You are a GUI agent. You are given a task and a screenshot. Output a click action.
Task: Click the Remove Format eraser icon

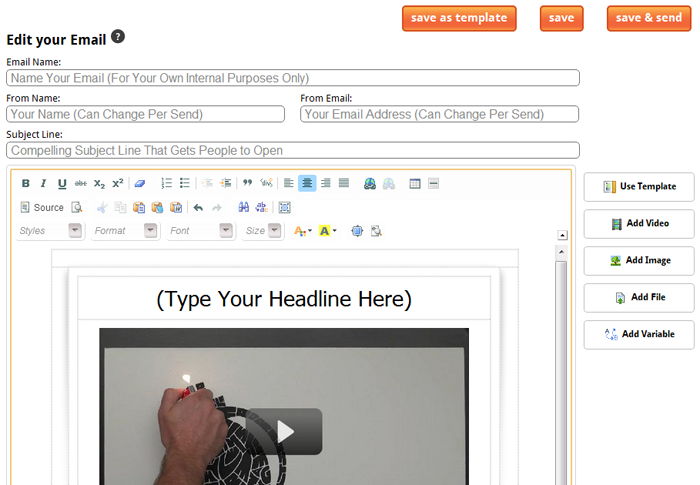[140, 184]
